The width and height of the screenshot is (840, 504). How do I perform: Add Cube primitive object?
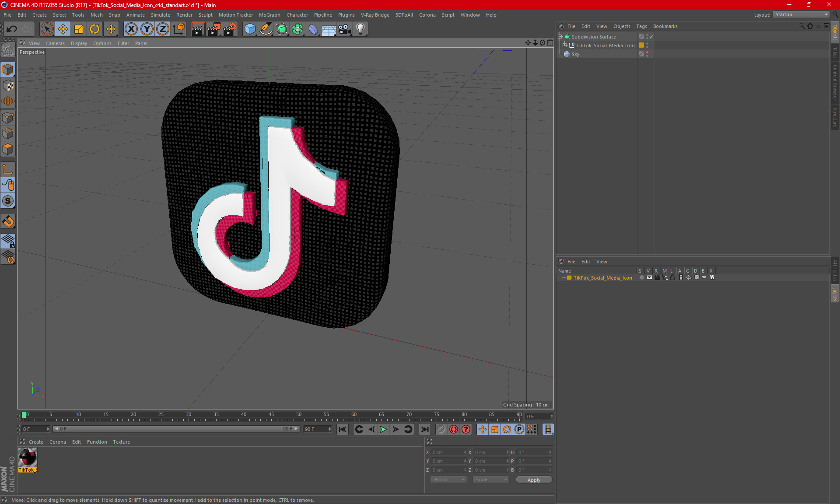pos(250,29)
